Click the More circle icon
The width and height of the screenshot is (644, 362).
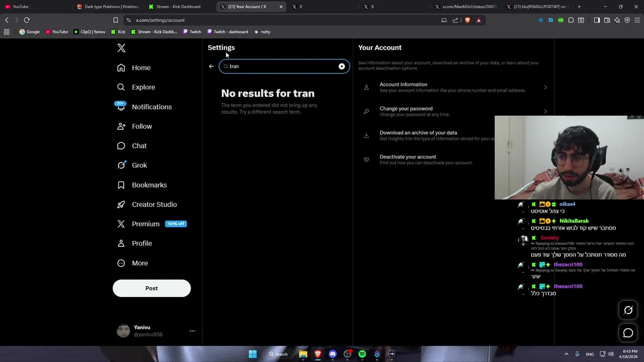coord(121,263)
